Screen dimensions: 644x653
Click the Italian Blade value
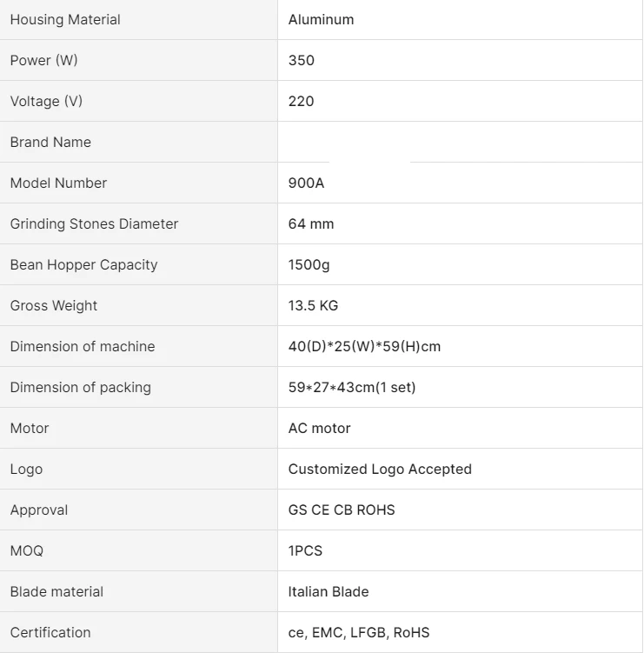[x=329, y=591]
